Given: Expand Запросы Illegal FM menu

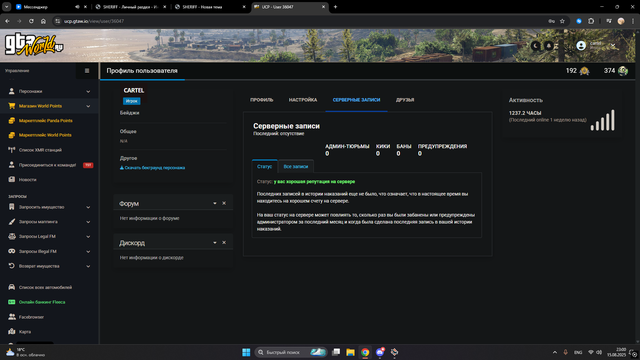Looking at the screenshot, I should point(49,251).
